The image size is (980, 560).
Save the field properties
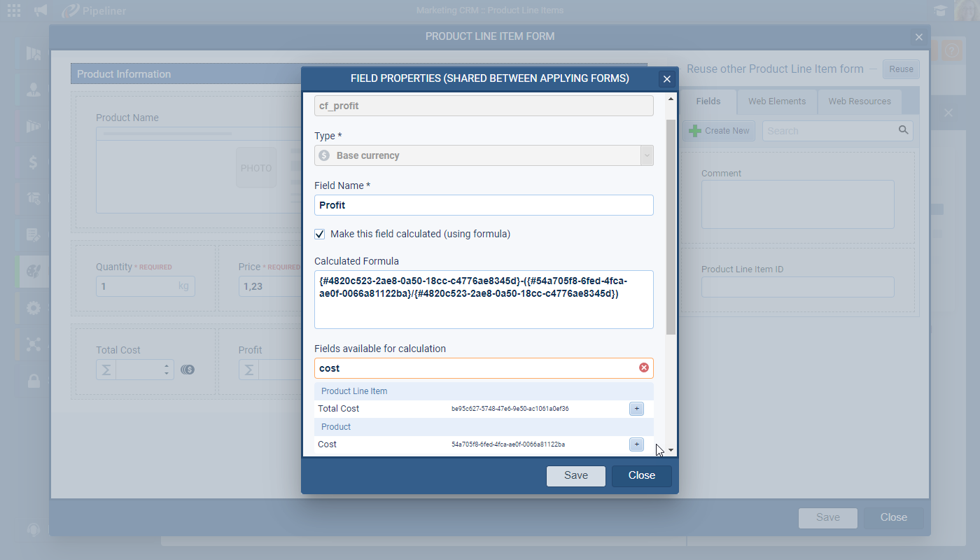click(576, 476)
